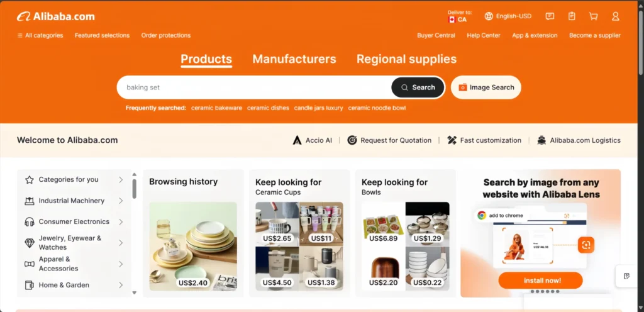The width and height of the screenshot is (644, 312).
Task: Switch to the Manufacturers tab
Action: tap(294, 59)
